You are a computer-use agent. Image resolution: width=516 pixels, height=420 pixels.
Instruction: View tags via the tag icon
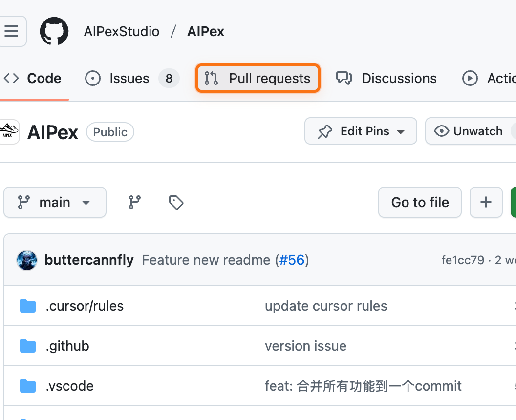[176, 202]
